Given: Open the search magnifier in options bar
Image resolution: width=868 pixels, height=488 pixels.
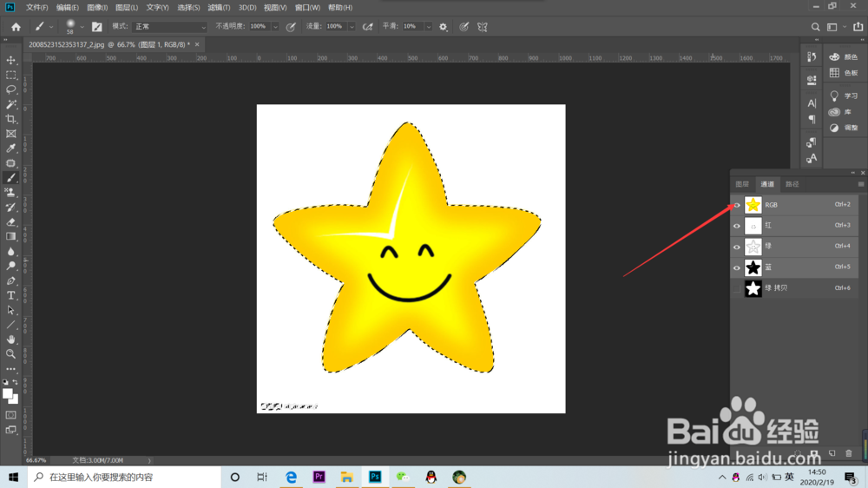Looking at the screenshot, I should (x=815, y=27).
